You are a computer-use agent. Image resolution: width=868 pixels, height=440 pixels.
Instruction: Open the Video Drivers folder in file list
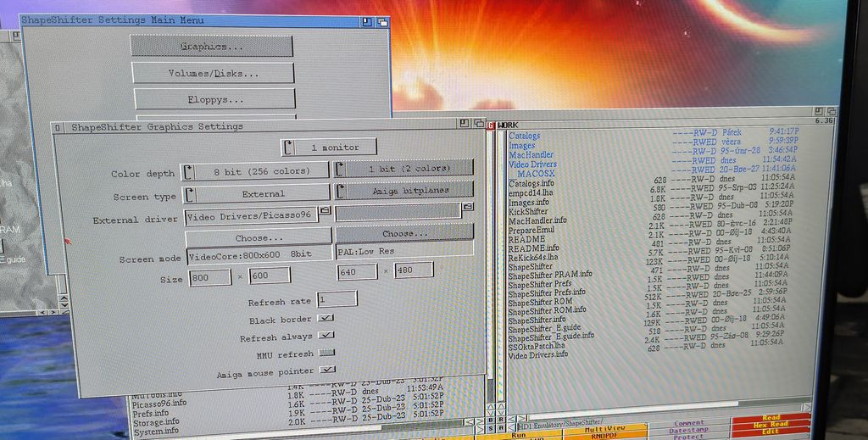[x=532, y=164]
